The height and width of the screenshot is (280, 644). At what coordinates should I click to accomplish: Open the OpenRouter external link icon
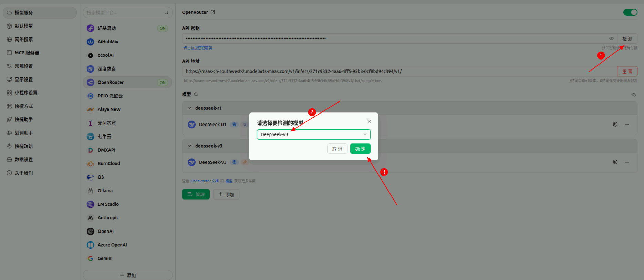coord(213,12)
